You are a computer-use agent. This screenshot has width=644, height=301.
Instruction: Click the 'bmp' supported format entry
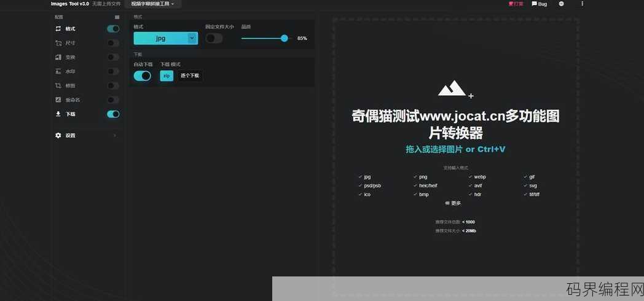[x=424, y=194]
